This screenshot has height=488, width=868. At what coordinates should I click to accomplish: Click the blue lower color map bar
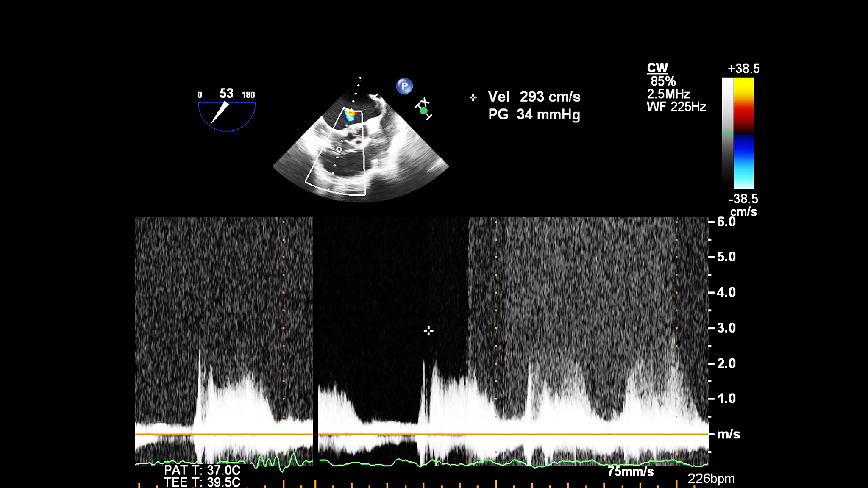744,162
